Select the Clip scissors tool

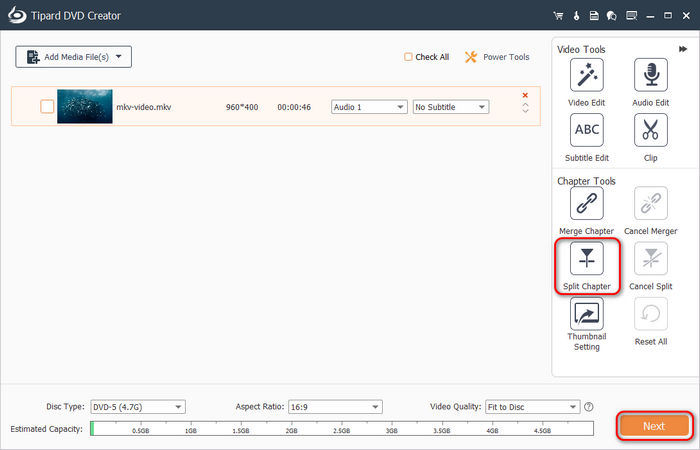tap(651, 130)
